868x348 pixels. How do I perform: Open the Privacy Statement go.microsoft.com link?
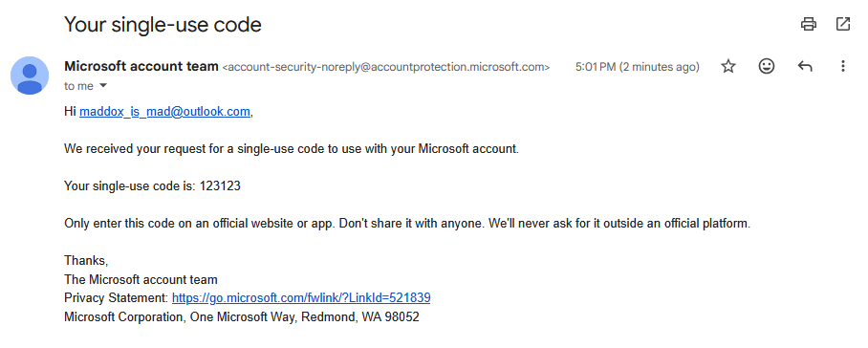[x=301, y=298]
